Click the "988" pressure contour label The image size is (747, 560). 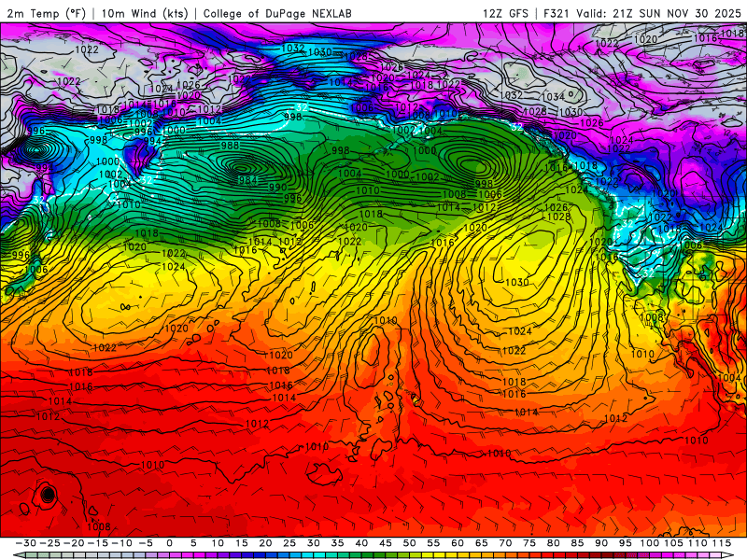point(230,146)
